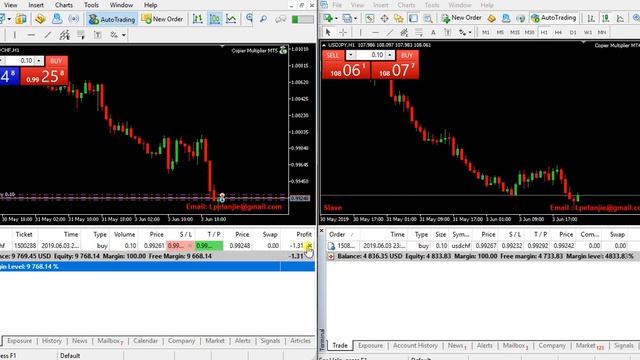Open Charts menu in left MT5 window
This screenshot has width=640, height=360.
(x=64, y=5)
